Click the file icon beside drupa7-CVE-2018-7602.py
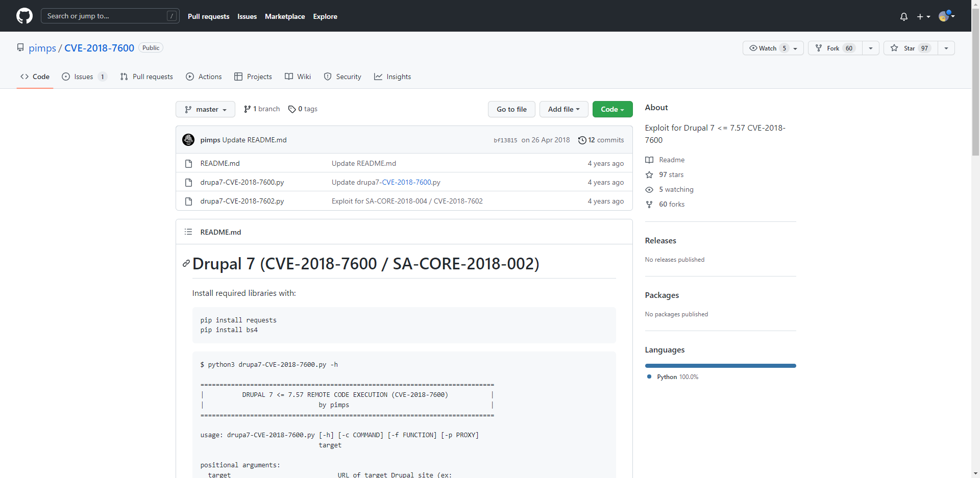The image size is (980, 478). (x=188, y=202)
